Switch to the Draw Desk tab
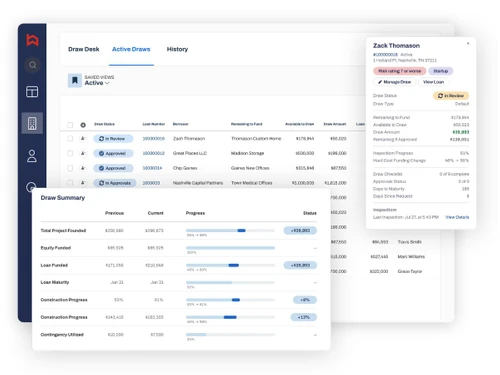The height and width of the screenshot is (375, 500). [84, 49]
